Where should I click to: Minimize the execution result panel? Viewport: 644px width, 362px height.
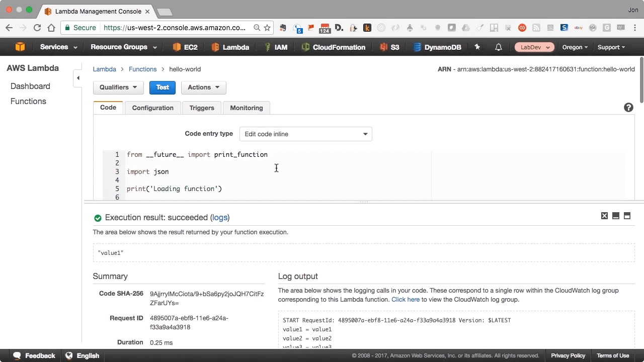616,216
